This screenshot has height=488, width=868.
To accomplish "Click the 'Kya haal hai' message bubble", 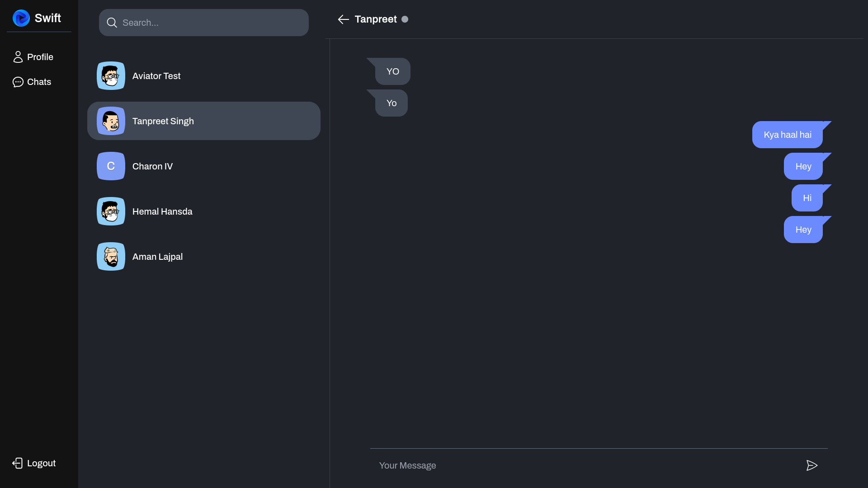I will (x=787, y=135).
